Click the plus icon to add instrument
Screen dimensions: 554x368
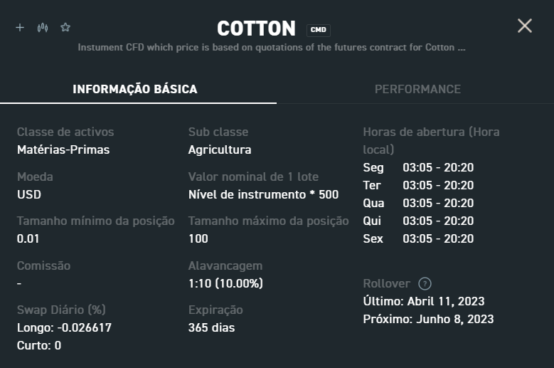pos(20,28)
